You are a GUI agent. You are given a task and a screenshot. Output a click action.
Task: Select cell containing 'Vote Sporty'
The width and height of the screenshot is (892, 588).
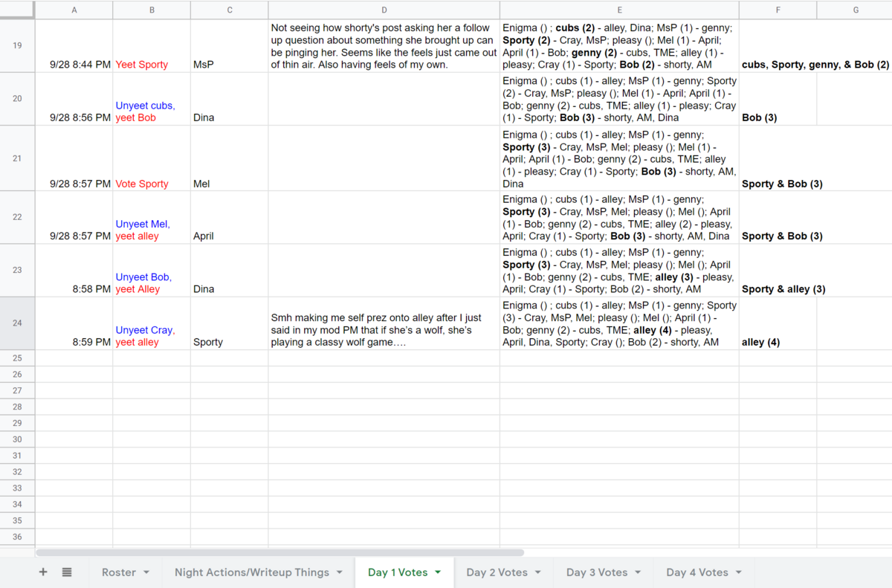[x=152, y=158]
